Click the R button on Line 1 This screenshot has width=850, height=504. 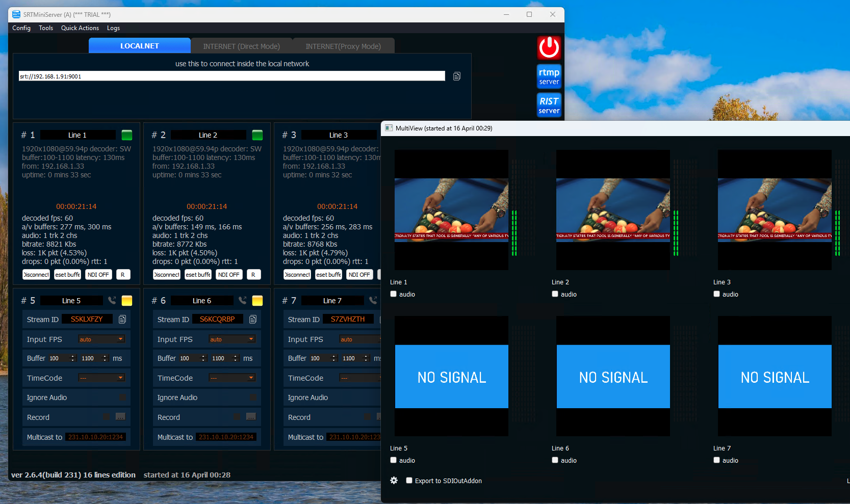coord(123,275)
